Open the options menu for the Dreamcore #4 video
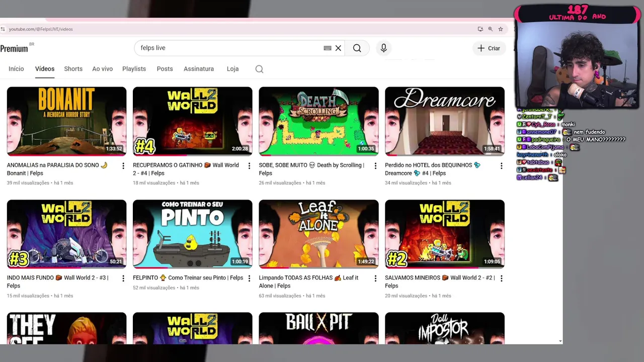 501,166
